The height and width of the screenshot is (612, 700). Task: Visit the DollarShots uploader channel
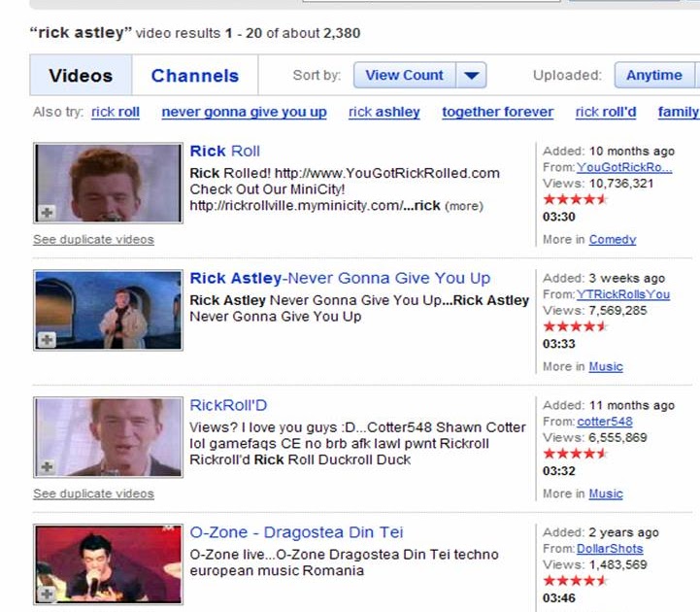[x=610, y=549]
